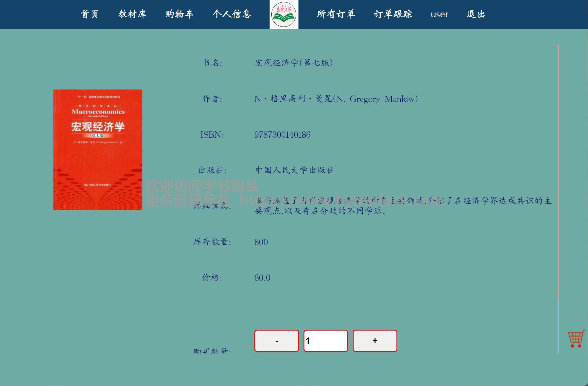Screen dimensions: 588x386
Task: Click the purchase quantity input field
Action: [326, 341]
